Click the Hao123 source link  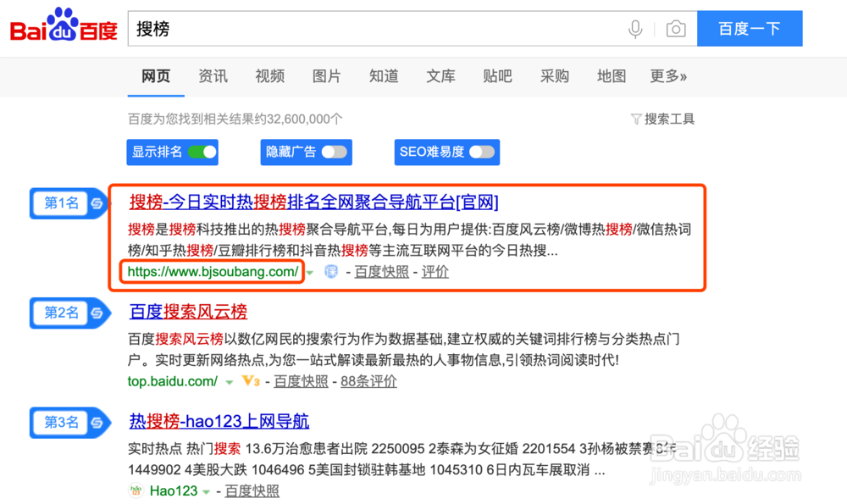(174, 490)
